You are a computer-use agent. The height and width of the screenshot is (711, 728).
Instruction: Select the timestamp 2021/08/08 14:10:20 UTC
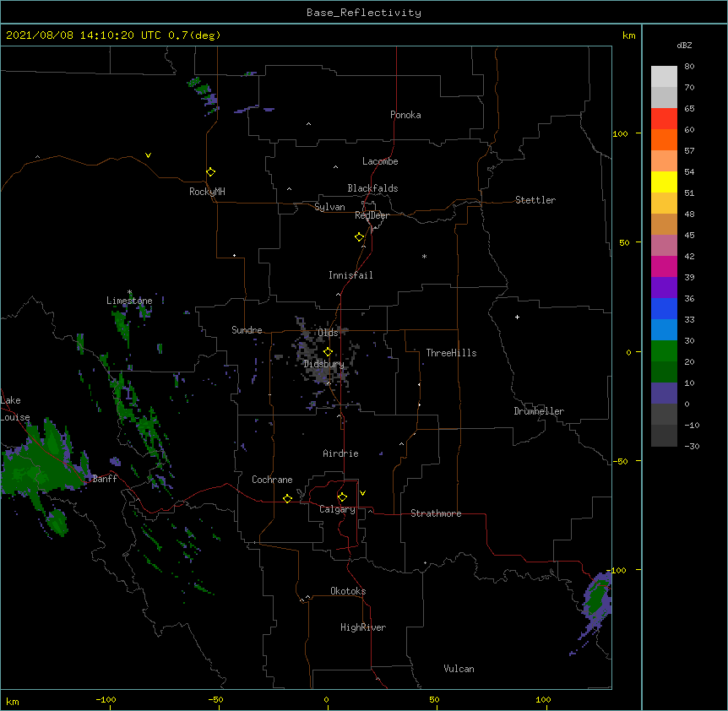click(x=83, y=35)
